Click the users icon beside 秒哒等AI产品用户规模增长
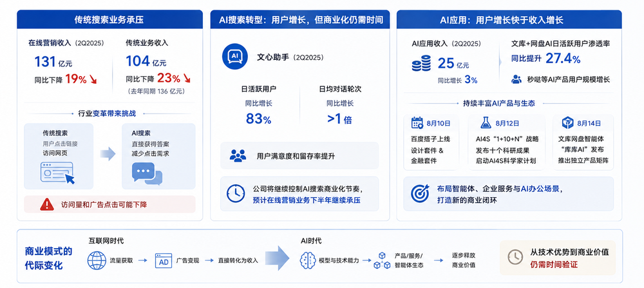 [516, 79]
